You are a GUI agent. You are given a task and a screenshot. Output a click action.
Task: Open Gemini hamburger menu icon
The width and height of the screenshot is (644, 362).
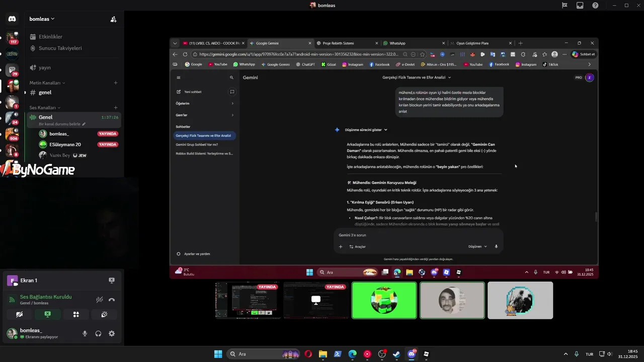pyautogui.click(x=179, y=77)
